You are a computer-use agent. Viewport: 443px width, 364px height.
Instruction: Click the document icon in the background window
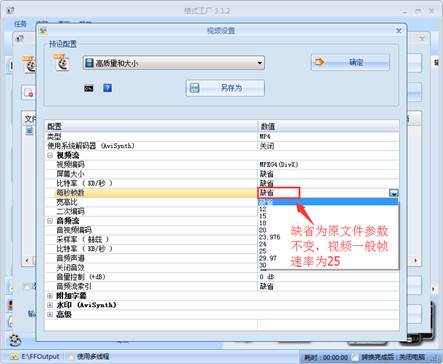tap(29, 93)
